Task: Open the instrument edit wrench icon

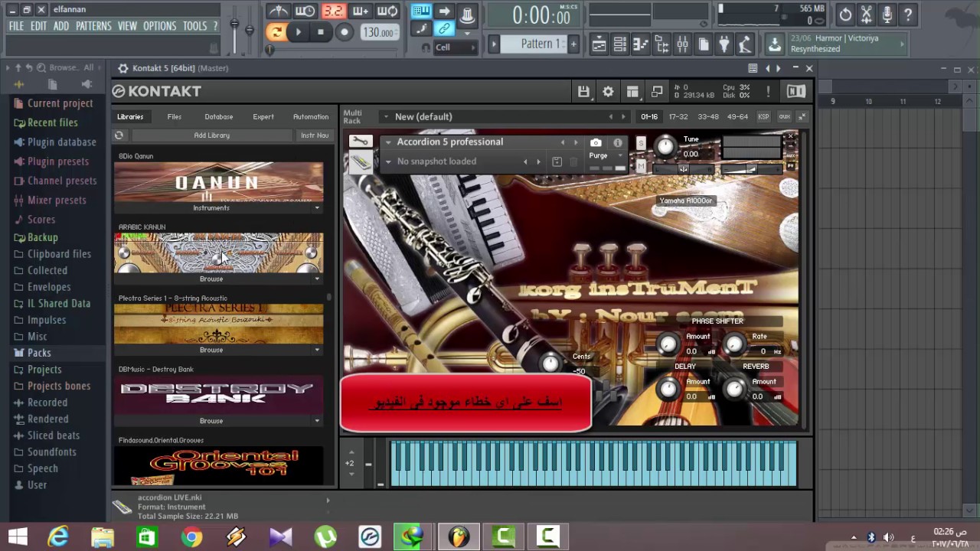Action: [361, 142]
